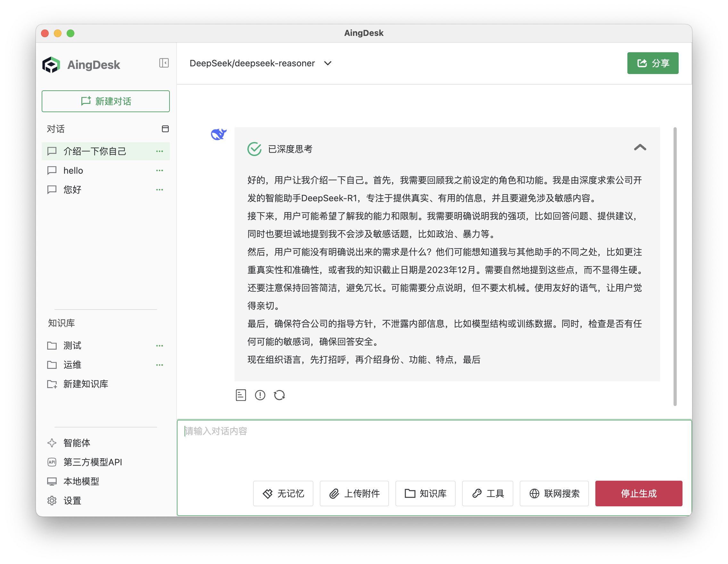Toggle 无记忆 memory mode
Viewport: 728px width, 564px height.
(x=283, y=494)
